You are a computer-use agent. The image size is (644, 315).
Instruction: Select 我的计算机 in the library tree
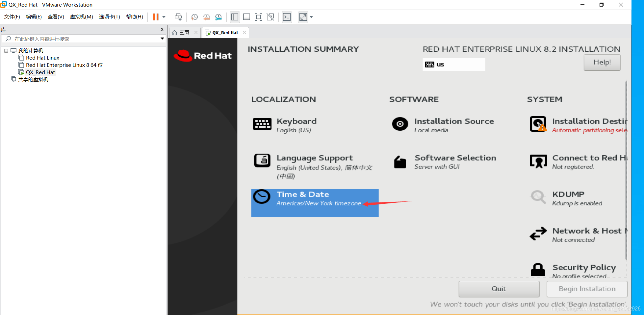click(x=31, y=51)
